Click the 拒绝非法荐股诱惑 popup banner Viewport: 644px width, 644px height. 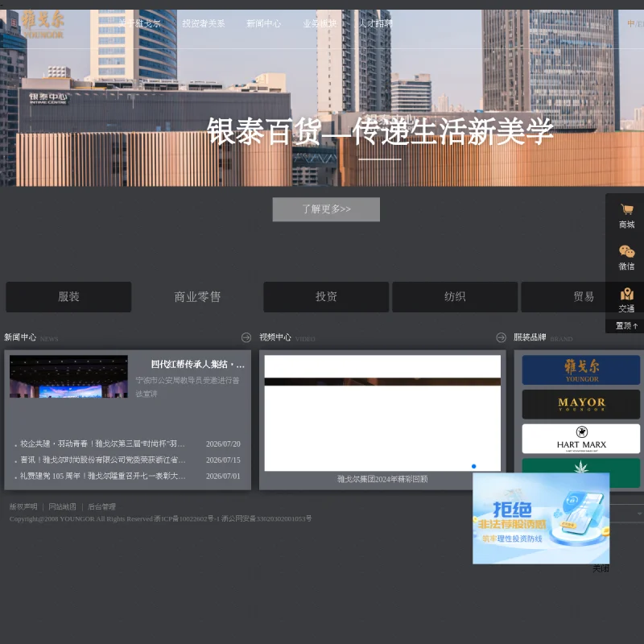coord(541,518)
